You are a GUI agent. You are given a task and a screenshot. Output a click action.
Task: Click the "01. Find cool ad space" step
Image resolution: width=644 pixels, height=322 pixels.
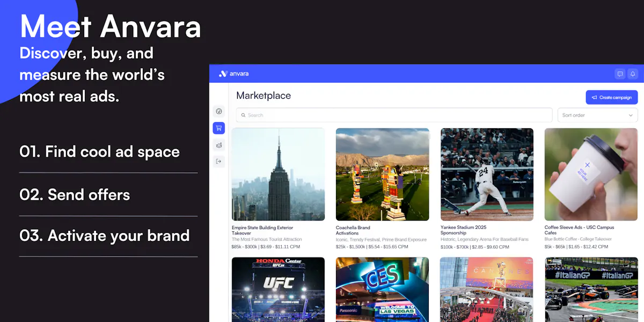pos(99,152)
